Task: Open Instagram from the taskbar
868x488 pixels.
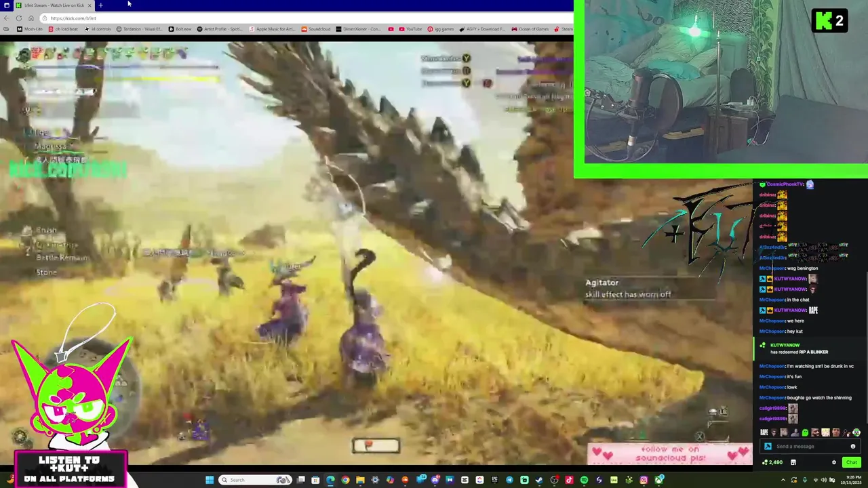Action: pos(644,480)
